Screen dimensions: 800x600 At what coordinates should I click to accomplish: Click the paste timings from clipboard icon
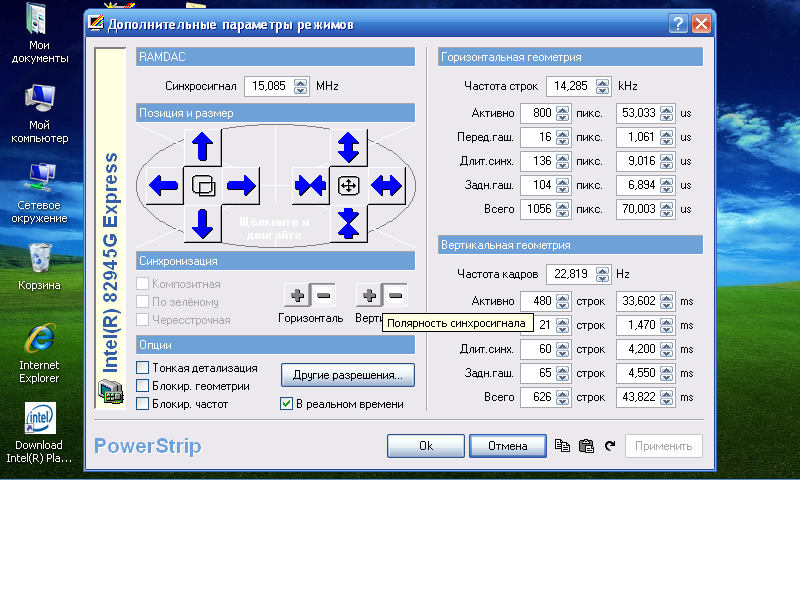click(586, 446)
